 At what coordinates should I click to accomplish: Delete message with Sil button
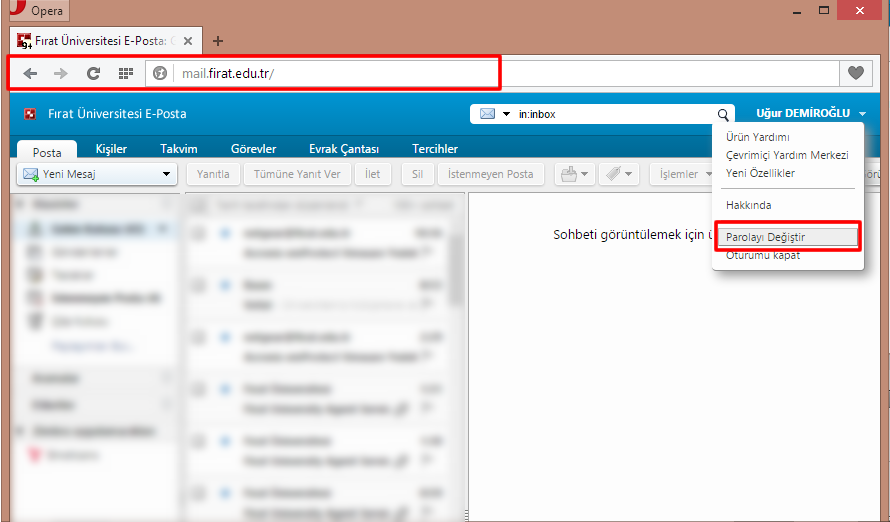pos(417,174)
